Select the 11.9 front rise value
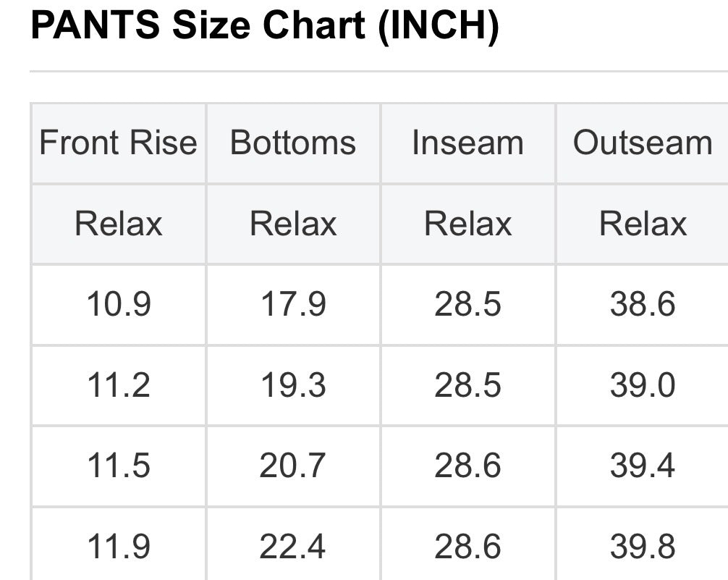This screenshot has height=580, width=728. (118, 547)
